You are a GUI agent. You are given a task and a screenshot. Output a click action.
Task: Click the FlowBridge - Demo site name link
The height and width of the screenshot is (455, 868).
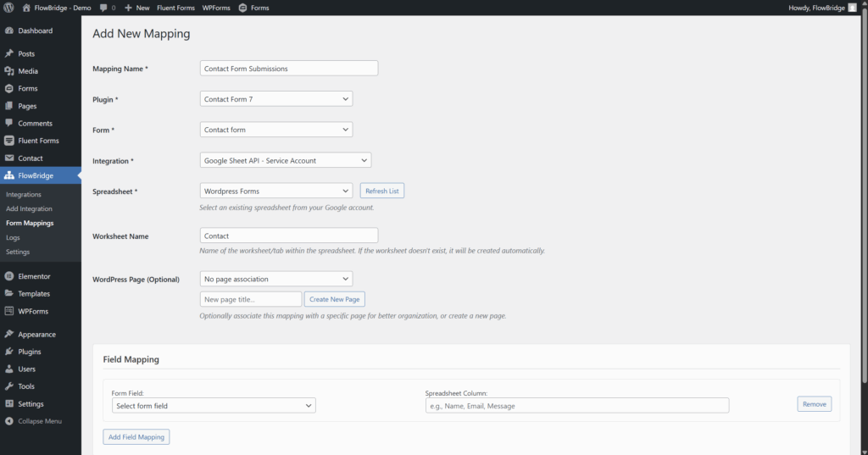pyautogui.click(x=63, y=8)
